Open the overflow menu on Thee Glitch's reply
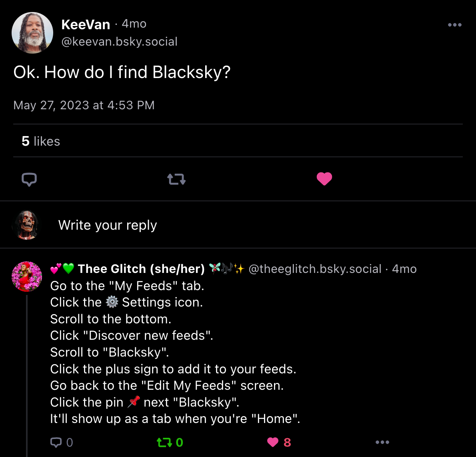The width and height of the screenshot is (476, 457). (382, 442)
